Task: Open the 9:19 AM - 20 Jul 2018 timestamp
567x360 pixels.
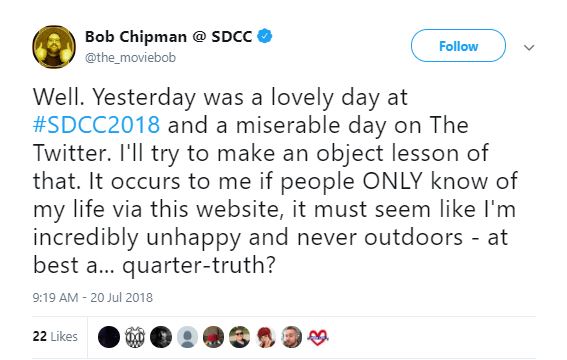Action: pos(93,297)
